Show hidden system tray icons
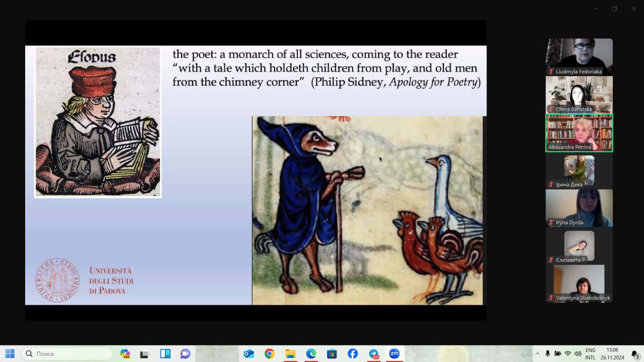Viewport: 644px width, 362px height. [537, 354]
